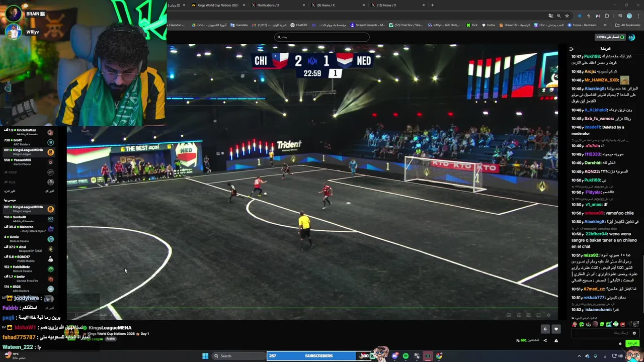Open the Windows Start button

pyautogui.click(x=205, y=356)
